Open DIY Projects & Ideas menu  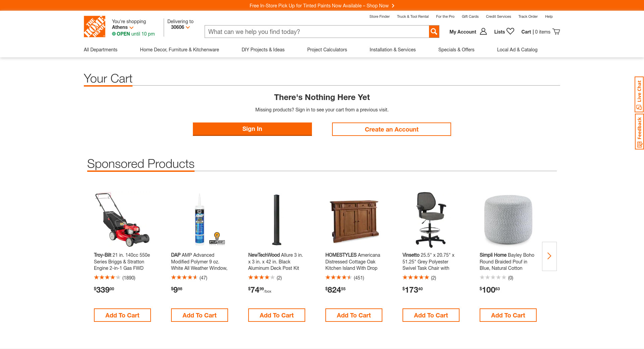(263, 50)
